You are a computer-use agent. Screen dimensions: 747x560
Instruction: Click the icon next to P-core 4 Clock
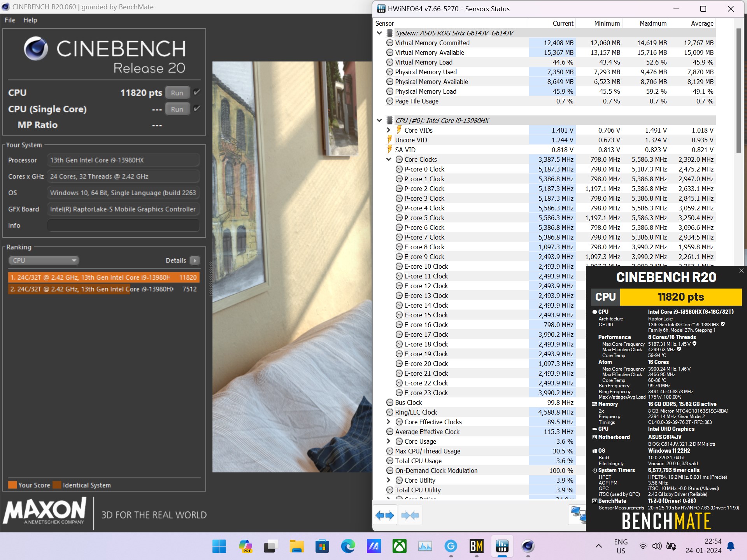[x=399, y=208]
